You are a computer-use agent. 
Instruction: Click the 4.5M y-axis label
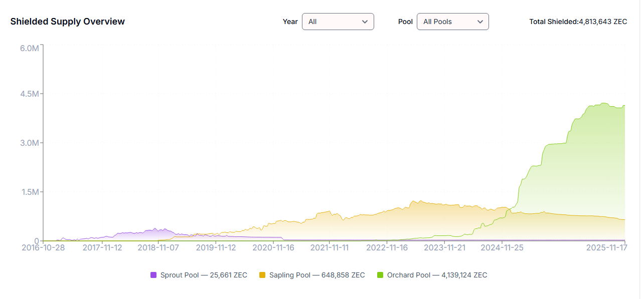pyautogui.click(x=29, y=94)
